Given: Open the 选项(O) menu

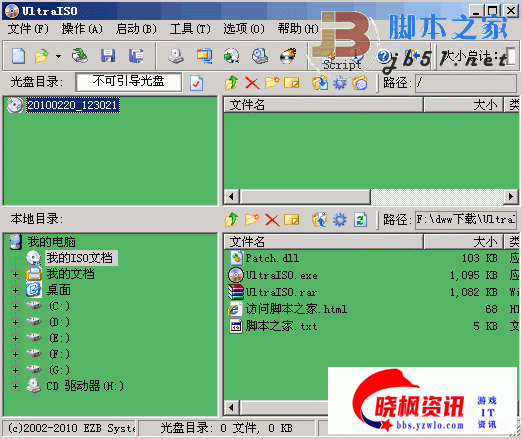Looking at the screenshot, I should tap(244, 29).
